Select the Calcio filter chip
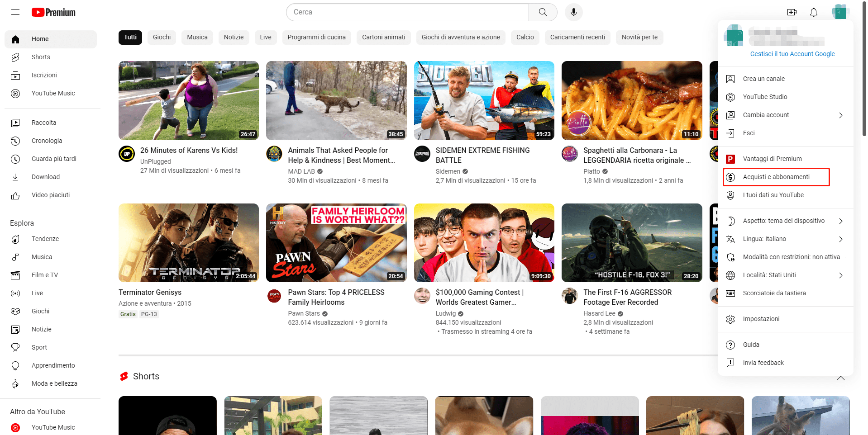The height and width of the screenshot is (435, 868). 525,37
